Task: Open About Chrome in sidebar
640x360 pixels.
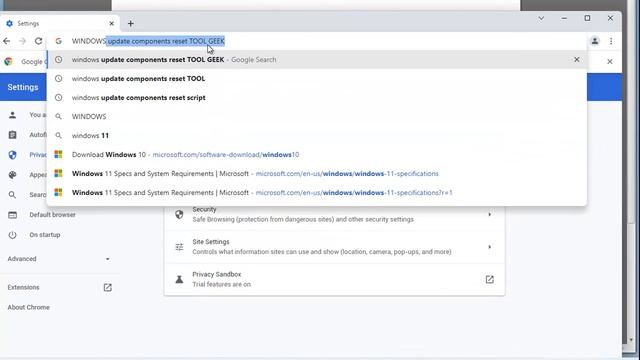Action: tap(29, 307)
